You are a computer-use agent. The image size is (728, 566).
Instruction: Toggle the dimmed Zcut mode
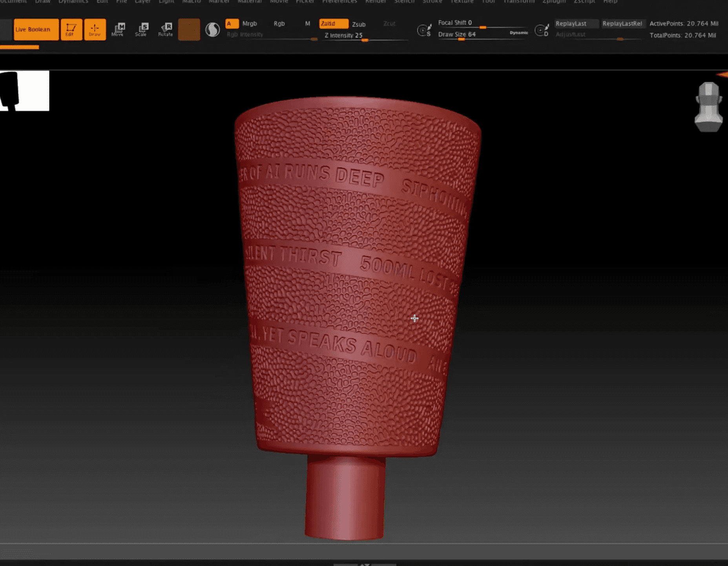click(389, 24)
